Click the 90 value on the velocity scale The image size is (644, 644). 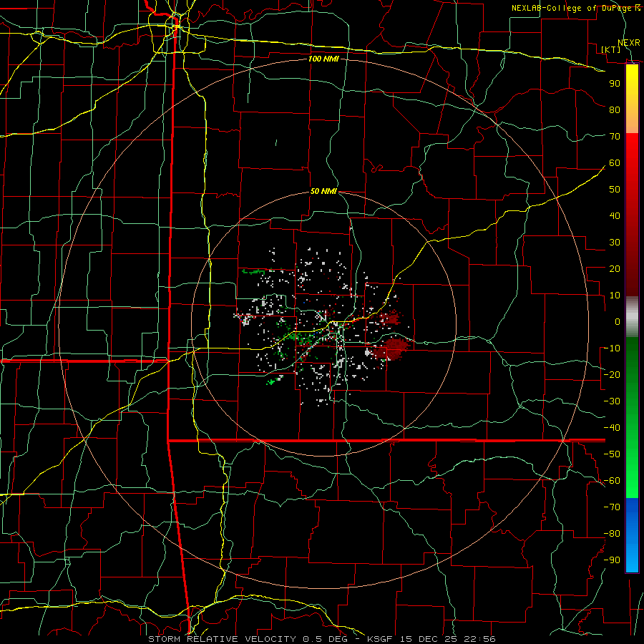click(615, 84)
